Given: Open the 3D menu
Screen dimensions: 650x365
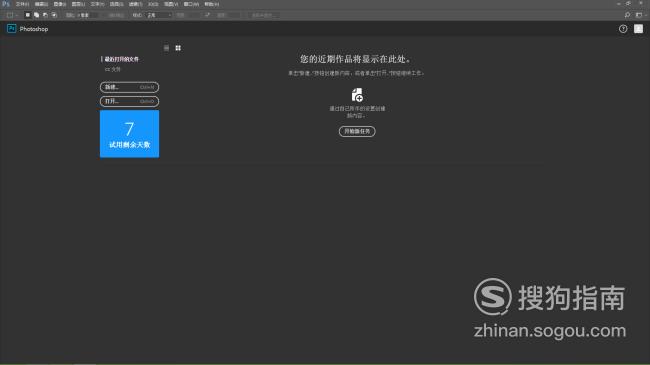Looking at the screenshot, I should click(153, 4).
